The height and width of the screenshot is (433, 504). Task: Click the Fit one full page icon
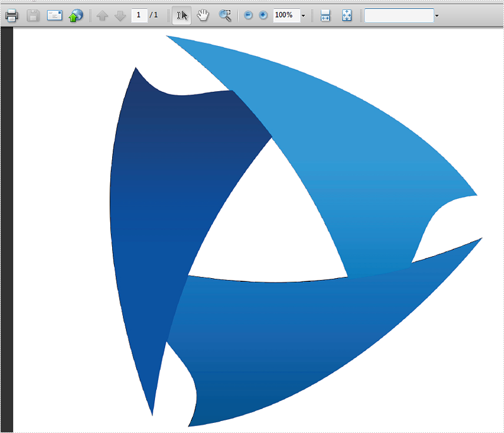click(346, 15)
